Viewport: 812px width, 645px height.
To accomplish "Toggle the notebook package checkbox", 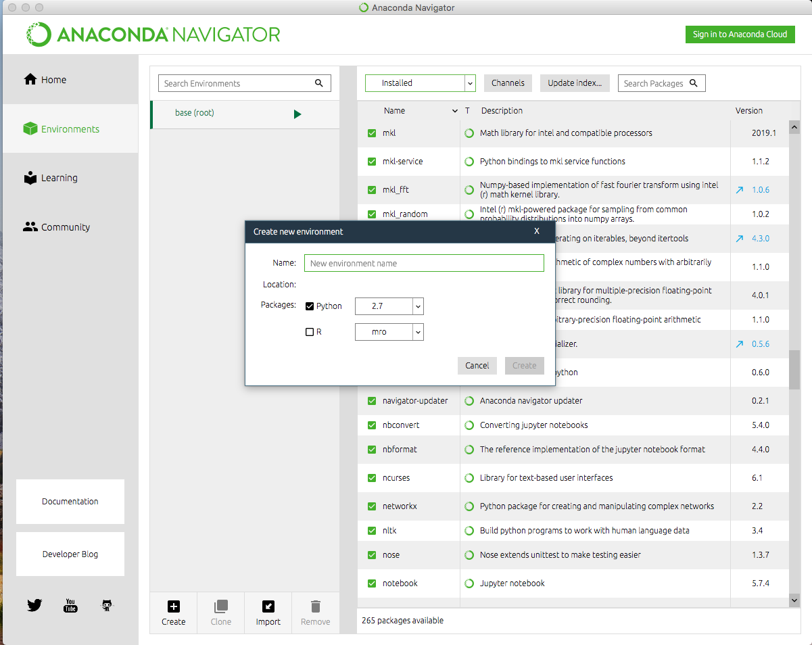I will click(372, 583).
